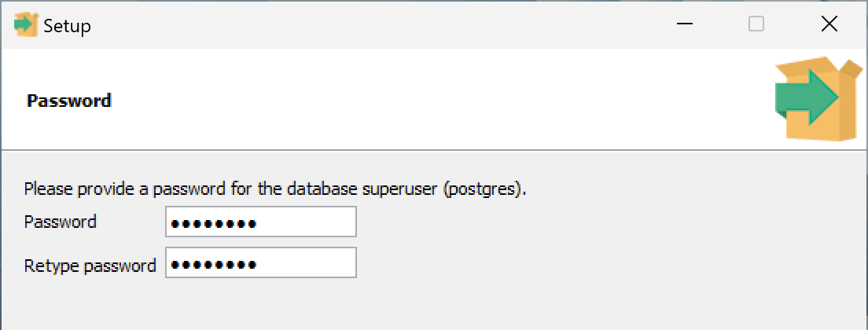868x330 pixels.
Task: Click the masked dots in Password field
Action: coord(213,224)
